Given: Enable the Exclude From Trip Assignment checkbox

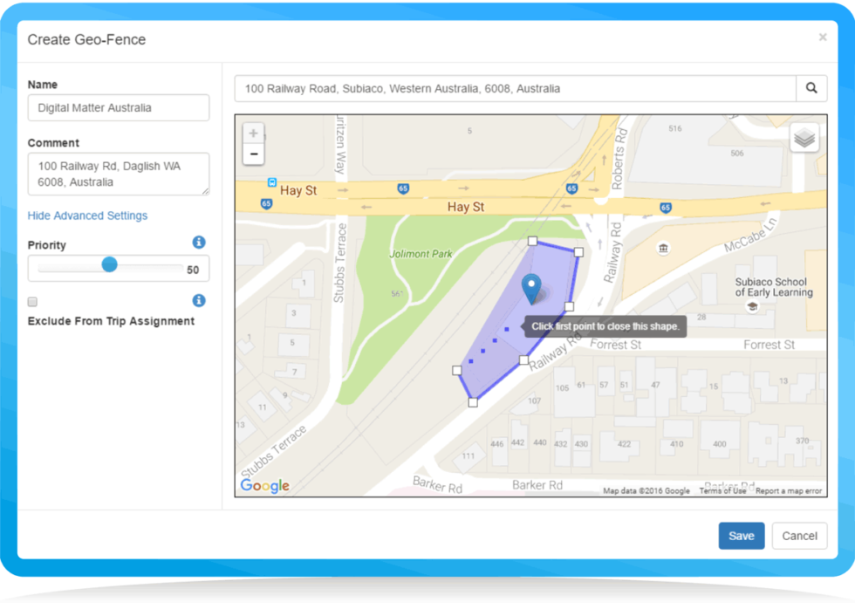Looking at the screenshot, I should coord(32,301).
